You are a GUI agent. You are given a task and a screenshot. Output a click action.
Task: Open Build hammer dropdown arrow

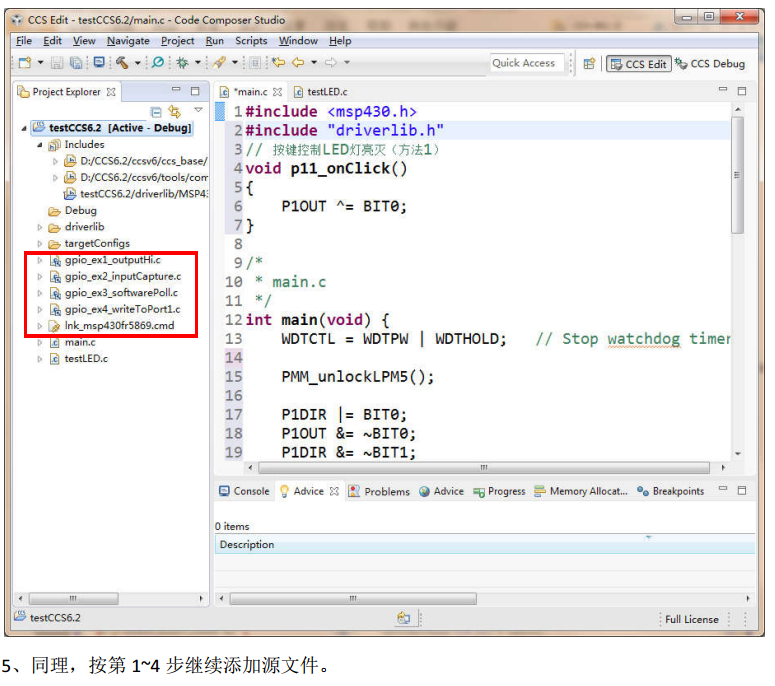coord(138,62)
